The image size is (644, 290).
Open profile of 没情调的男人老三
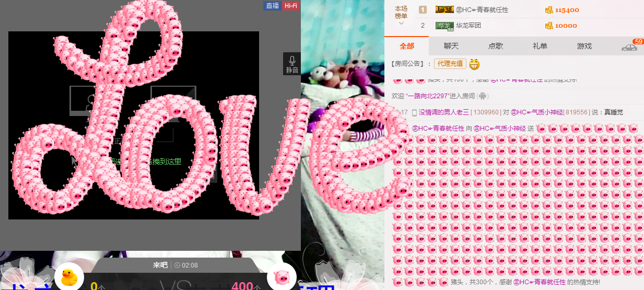444,112
